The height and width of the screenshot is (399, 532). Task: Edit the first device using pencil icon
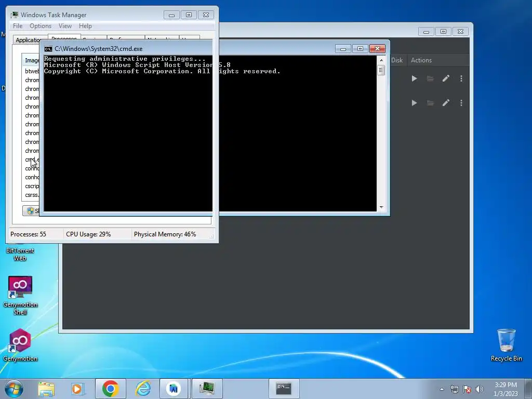tap(446, 79)
